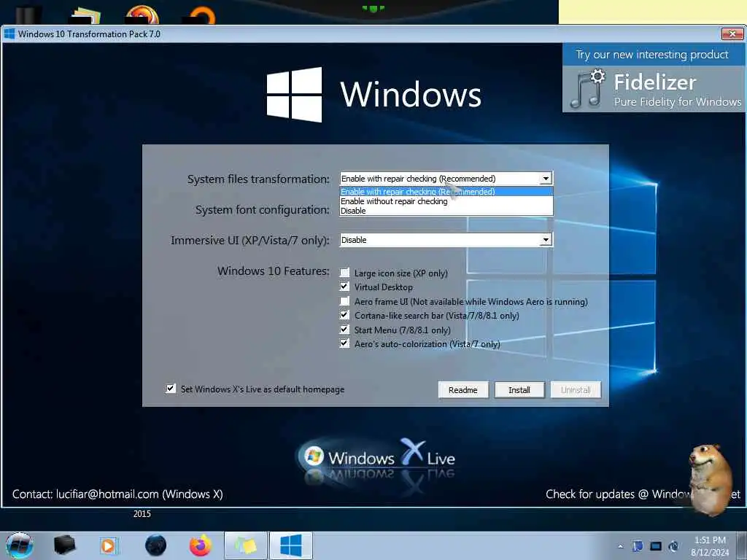
Task: Click the Immersive UI (XP/Vista/7 only) label
Action: pyautogui.click(x=250, y=240)
